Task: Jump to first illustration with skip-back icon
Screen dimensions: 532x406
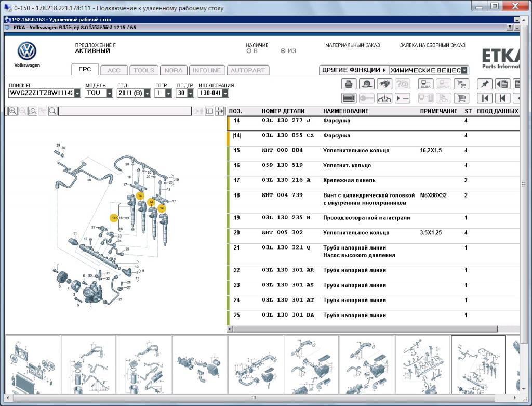Action: [485, 98]
